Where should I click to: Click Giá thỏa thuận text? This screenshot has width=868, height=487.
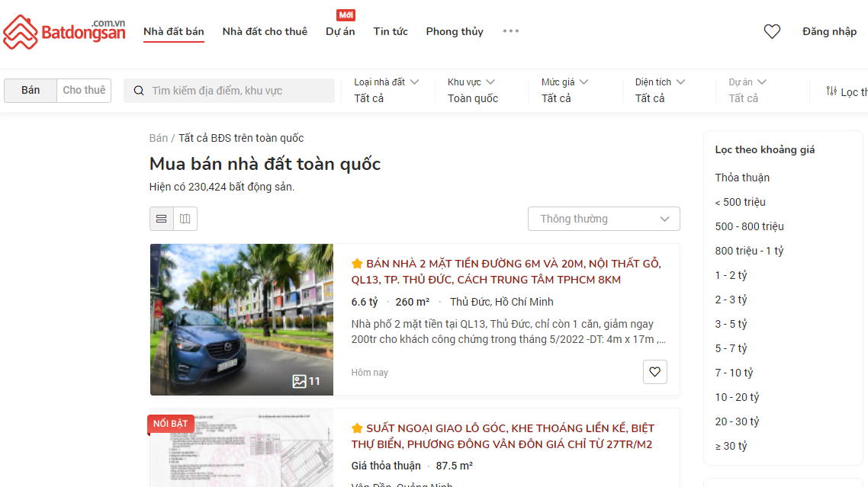pos(386,466)
